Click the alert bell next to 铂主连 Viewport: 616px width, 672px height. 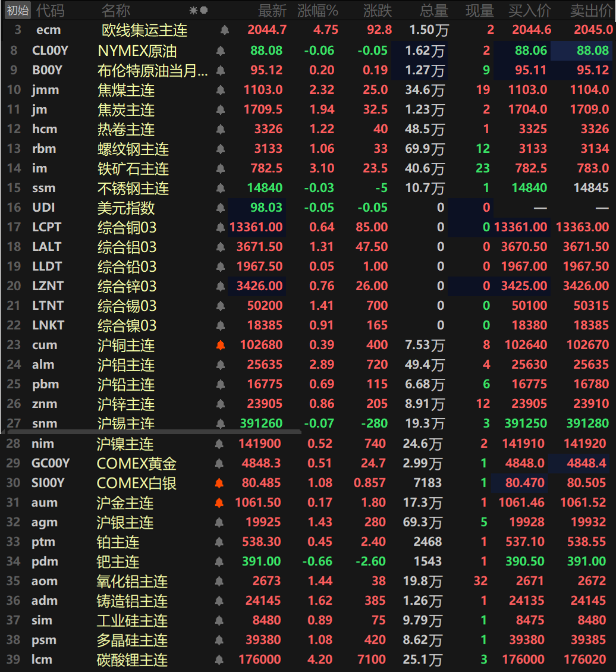tap(219, 542)
